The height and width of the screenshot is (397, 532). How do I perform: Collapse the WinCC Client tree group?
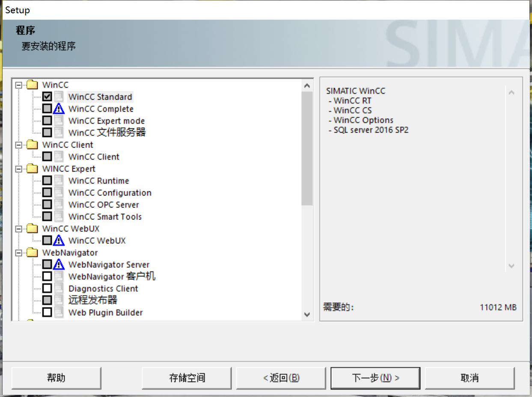tap(18, 145)
